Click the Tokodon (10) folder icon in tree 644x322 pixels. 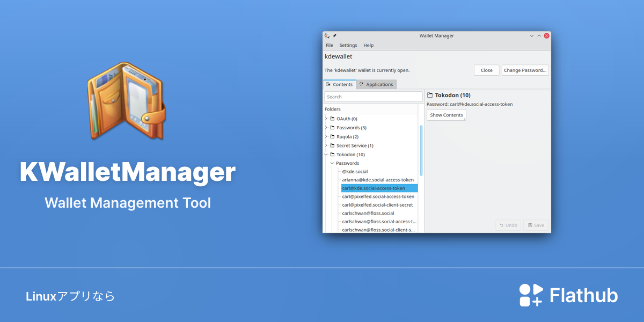tap(332, 155)
